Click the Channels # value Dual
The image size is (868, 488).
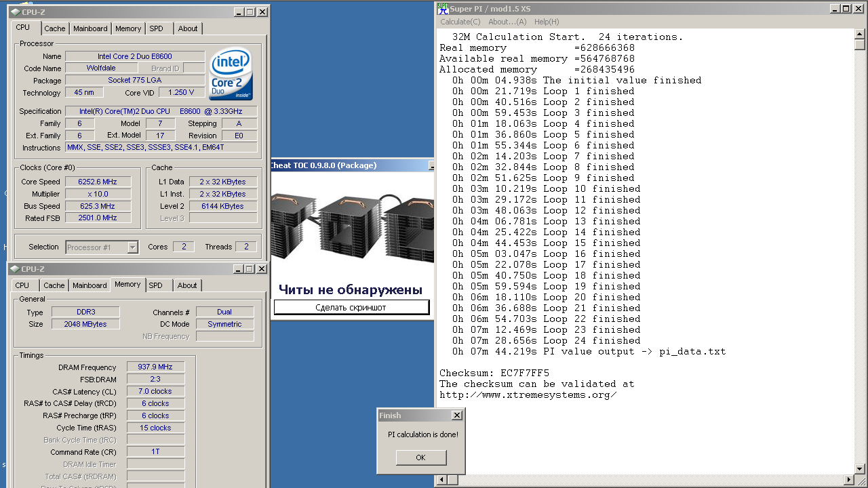[x=224, y=312]
